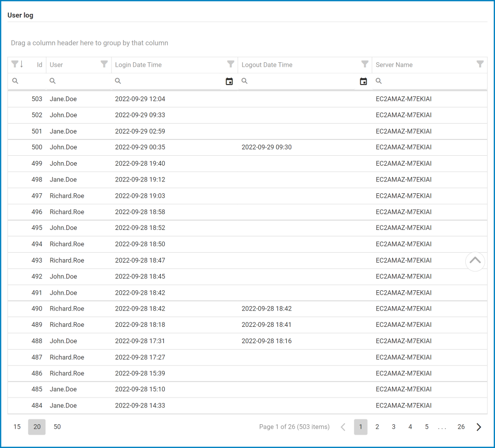Set page size to 15

pos(17,427)
